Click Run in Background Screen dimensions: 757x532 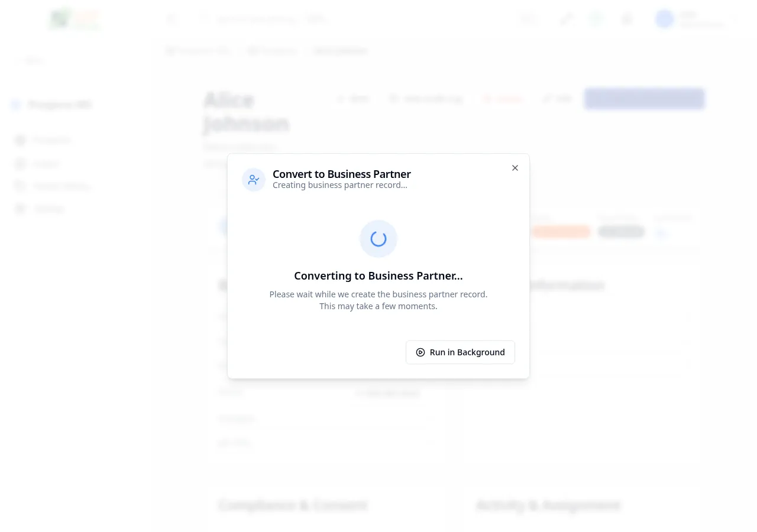[x=460, y=352]
